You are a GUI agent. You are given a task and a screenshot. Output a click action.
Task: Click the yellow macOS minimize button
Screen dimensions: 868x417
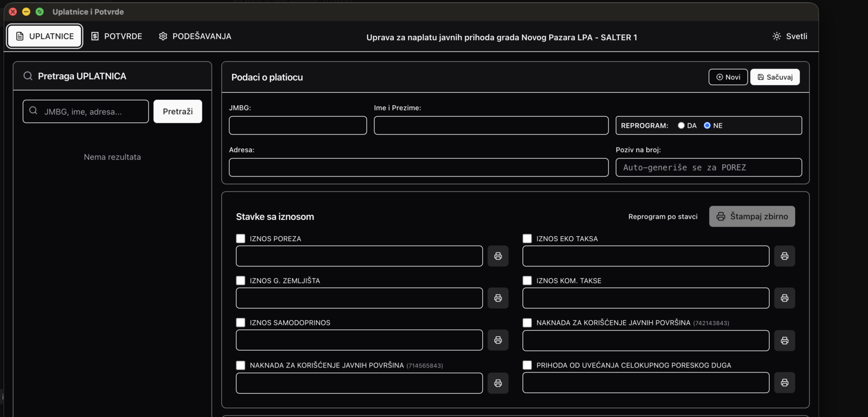coord(26,11)
